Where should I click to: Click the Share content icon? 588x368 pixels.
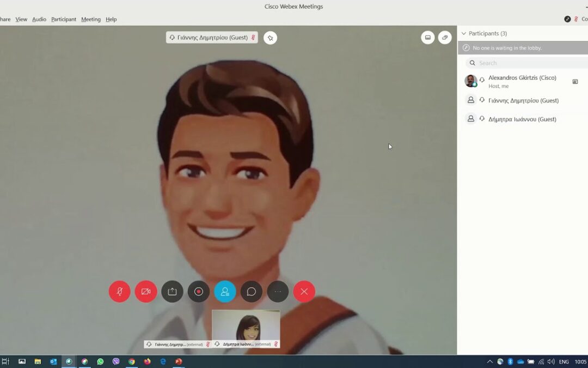pos(172,292)
